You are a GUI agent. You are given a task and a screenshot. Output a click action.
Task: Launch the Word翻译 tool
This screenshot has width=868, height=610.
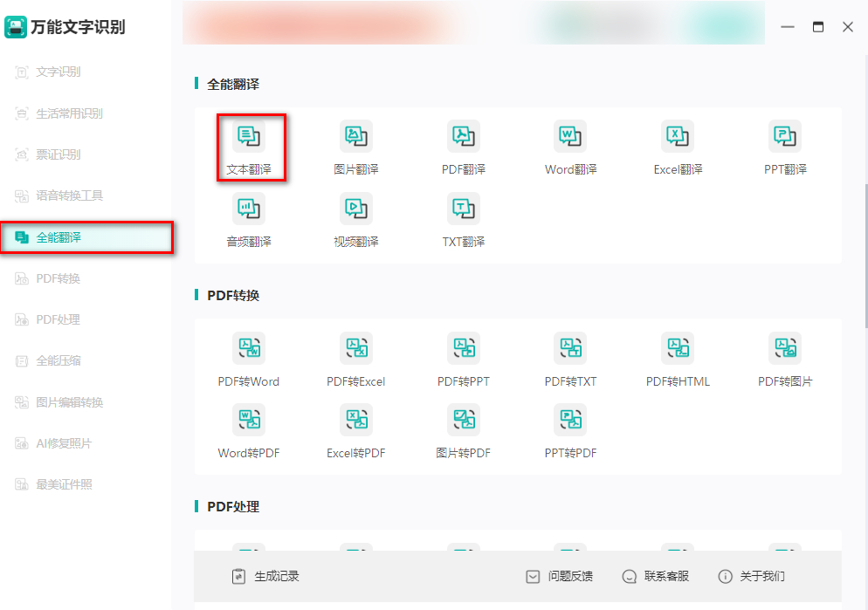click(x=570, y=145)
